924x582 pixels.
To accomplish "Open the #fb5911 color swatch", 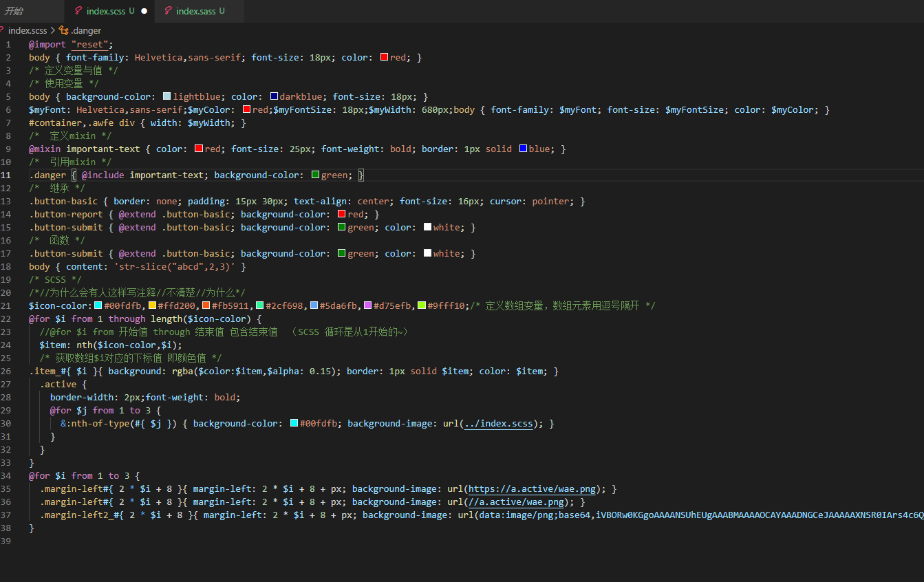I will [x=206, y=306].
